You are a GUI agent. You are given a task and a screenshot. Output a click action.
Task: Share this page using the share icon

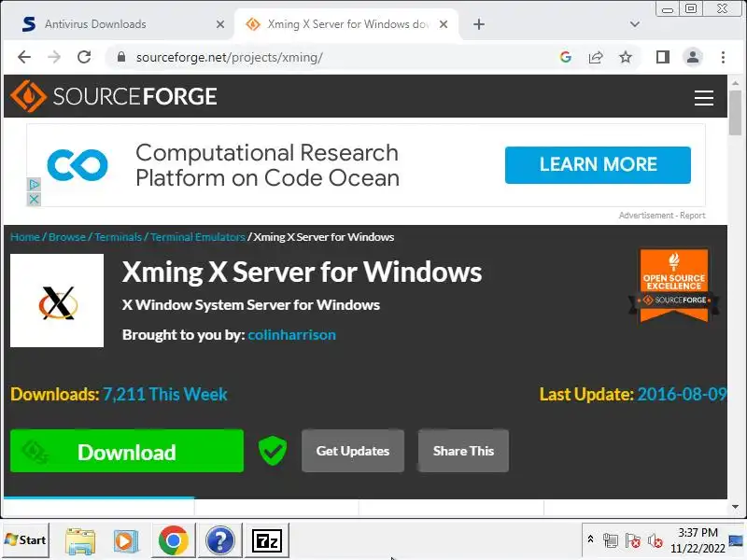pyautogui.click(x=596, y=57)
